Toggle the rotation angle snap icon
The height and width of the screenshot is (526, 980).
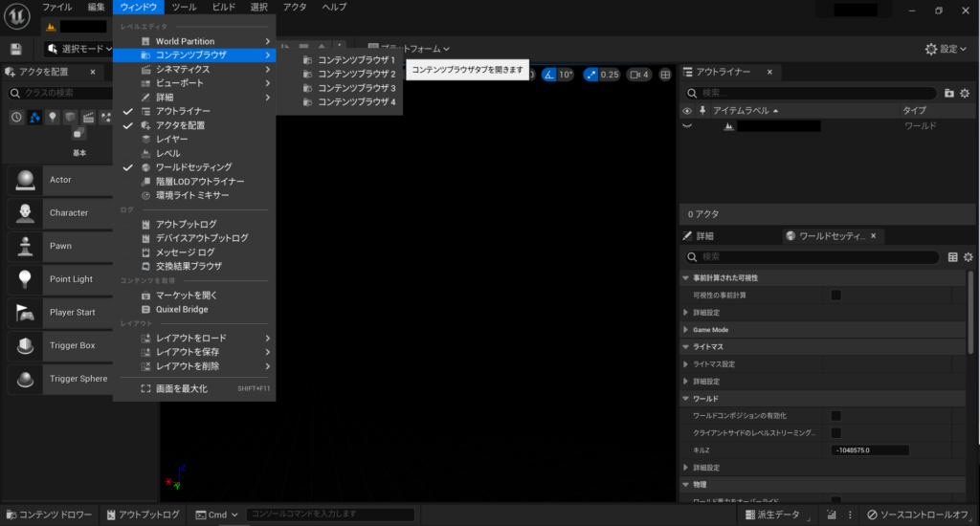[550, 75]
